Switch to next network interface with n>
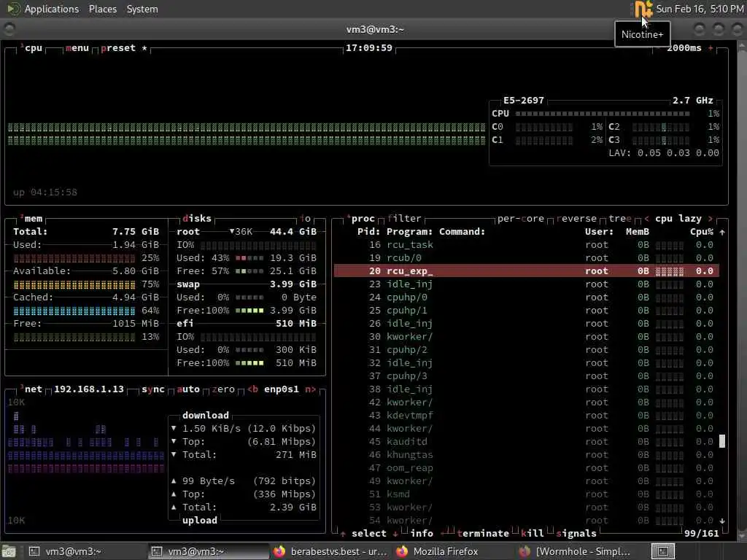Screen dimensions: 747x560 point(310,389)
